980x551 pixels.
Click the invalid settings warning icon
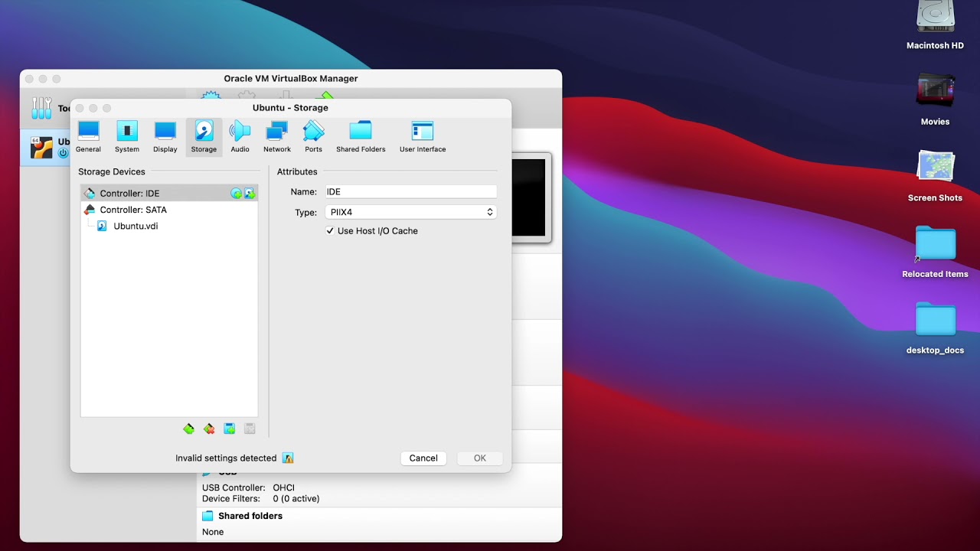tap(288, 458)
